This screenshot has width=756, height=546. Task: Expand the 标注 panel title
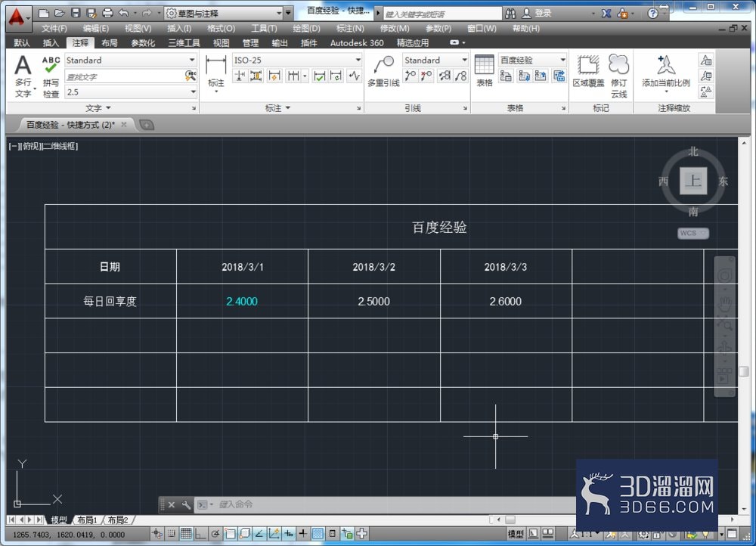pyautogui.click(x=277, y=108)
